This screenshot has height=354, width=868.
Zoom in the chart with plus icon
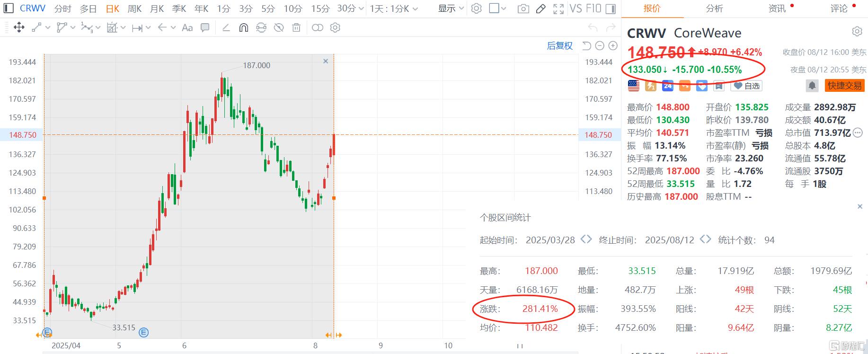[613, 46]
